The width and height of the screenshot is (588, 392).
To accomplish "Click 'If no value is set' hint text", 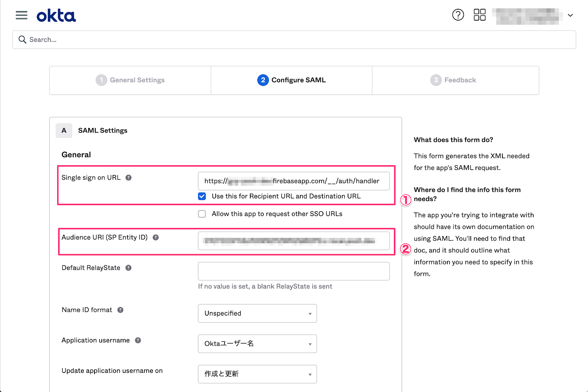I will [265, 287].
